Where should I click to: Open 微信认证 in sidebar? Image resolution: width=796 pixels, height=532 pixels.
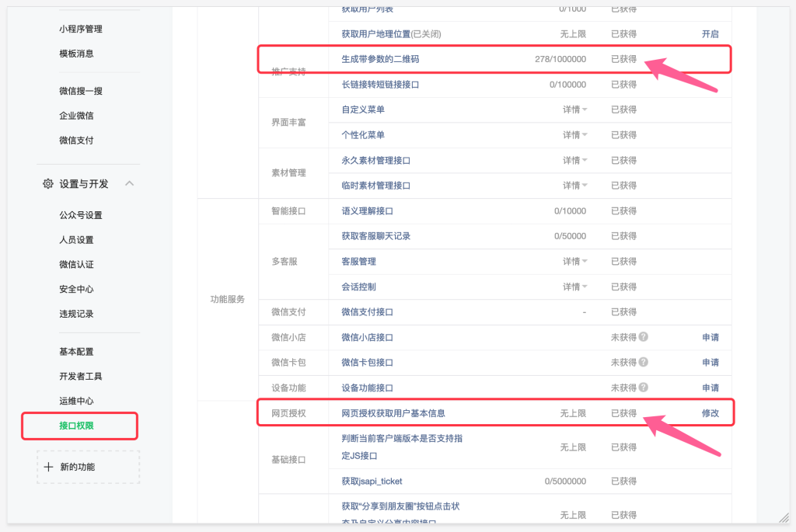[x=76, y=264]
